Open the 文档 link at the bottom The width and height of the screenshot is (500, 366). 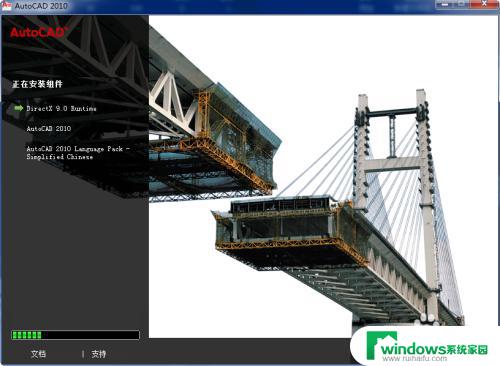tap(38, 354)
